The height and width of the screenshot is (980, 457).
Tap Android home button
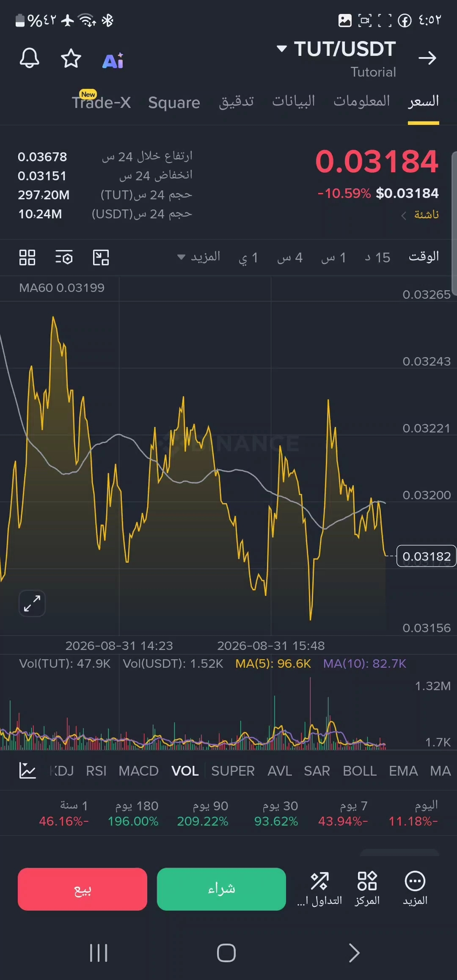tap(226, 953)
